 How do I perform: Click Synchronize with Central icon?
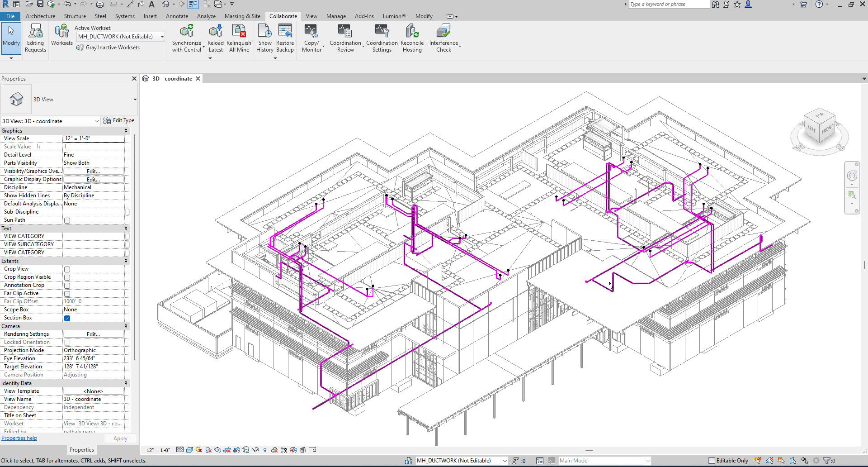pyautogui.click(x=186, y=32)
